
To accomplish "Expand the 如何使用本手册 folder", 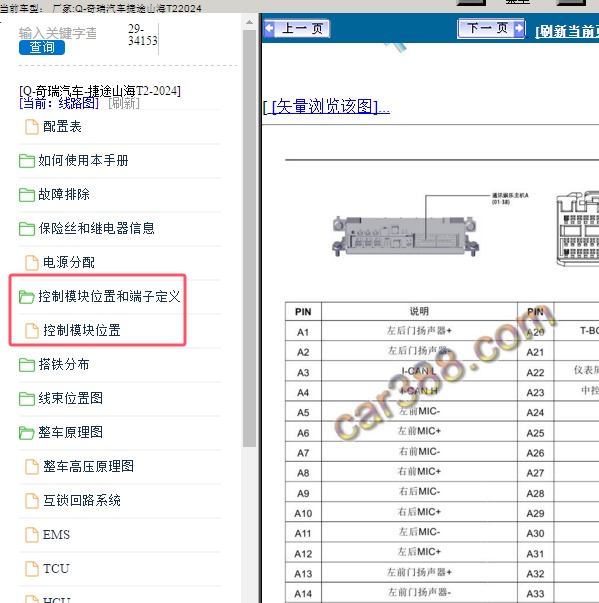I will pyautogui.click(x=83, y=160).
